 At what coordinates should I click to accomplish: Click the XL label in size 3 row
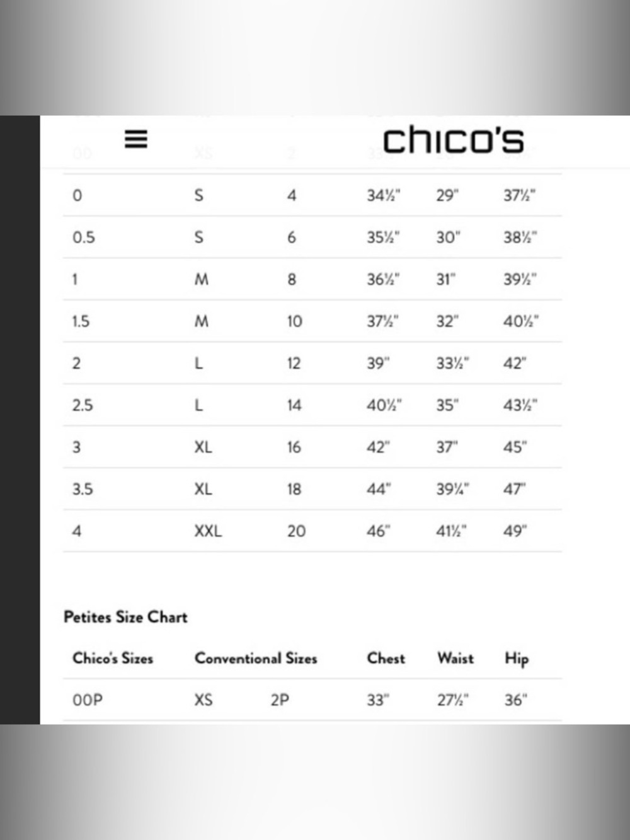point(203,447)
